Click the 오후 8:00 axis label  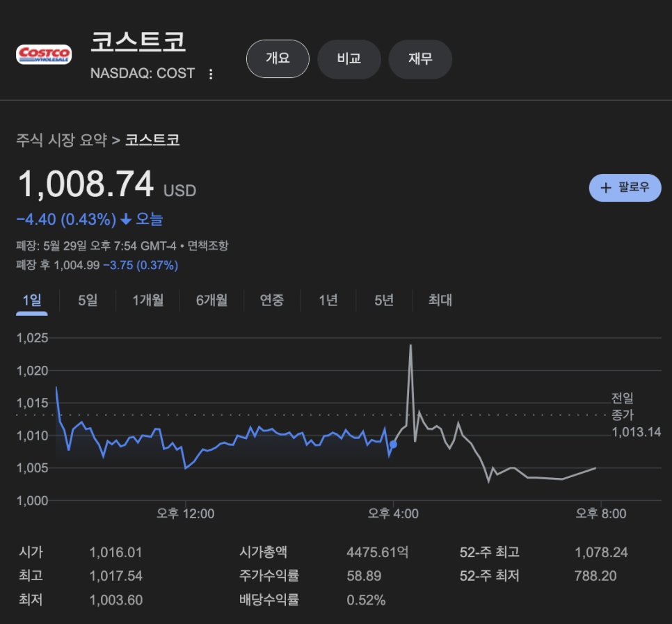(x=601, y=513)
